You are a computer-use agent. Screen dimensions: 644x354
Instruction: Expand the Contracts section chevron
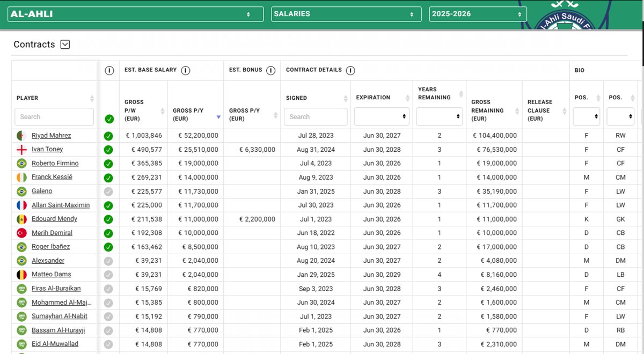pyautogui.click(x=65, y=45)
